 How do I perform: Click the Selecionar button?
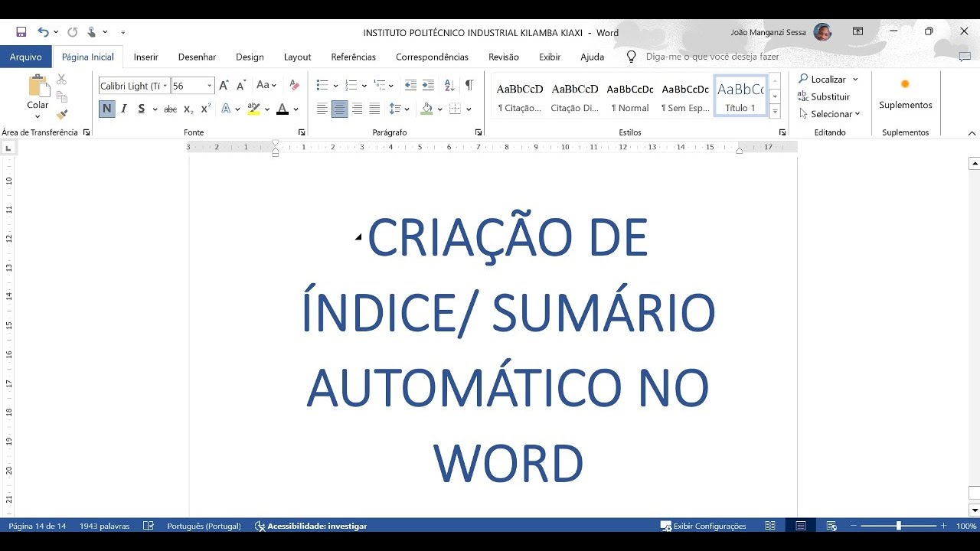(830, 114)
